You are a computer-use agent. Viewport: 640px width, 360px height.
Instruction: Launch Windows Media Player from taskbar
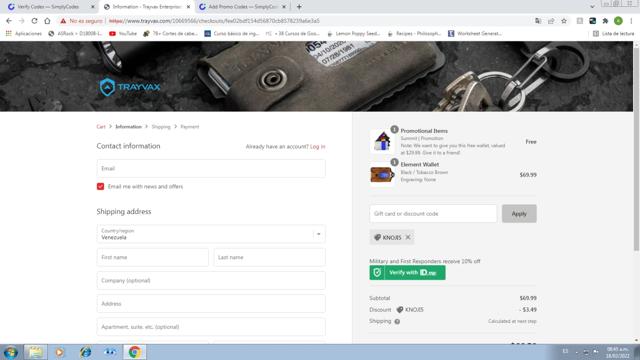point(60,352)
